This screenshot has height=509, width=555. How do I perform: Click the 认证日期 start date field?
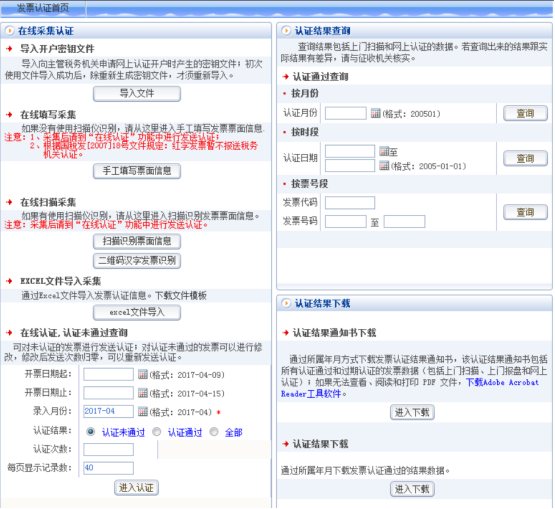pos(350,151)
